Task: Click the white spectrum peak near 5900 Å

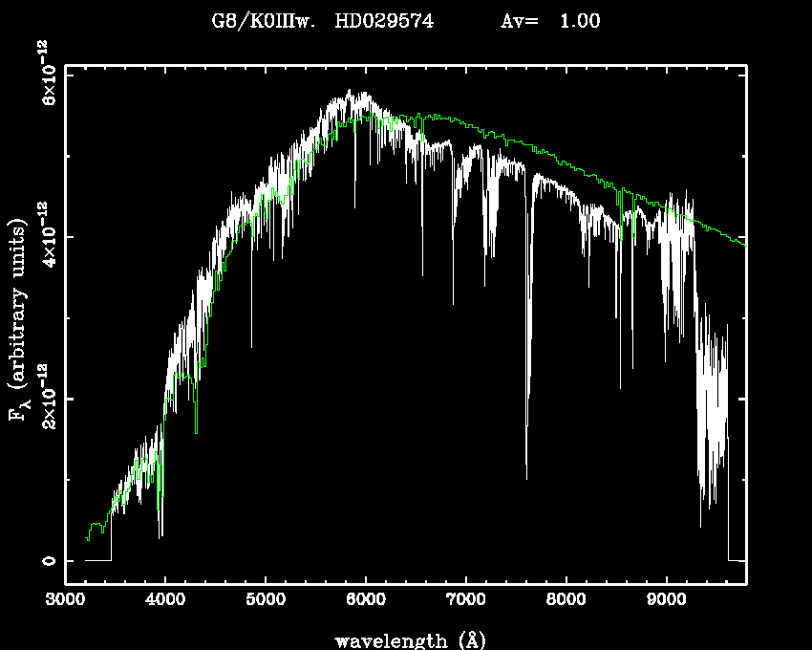Action: click(350, 92)
